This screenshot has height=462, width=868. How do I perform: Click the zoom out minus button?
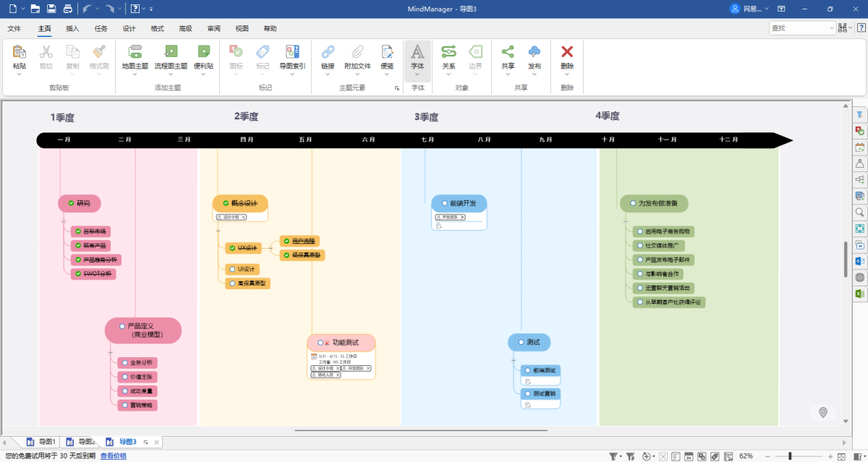click(x=768, y=456)
